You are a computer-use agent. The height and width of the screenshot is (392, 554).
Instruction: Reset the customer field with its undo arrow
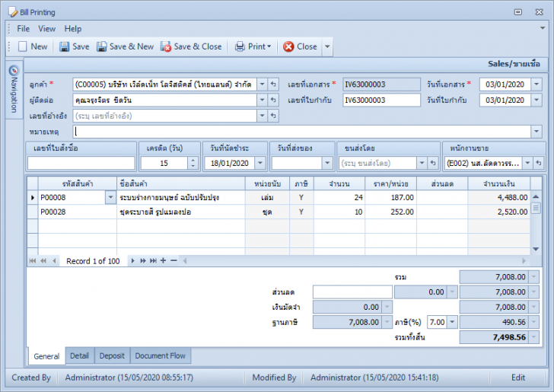point(274,84)
